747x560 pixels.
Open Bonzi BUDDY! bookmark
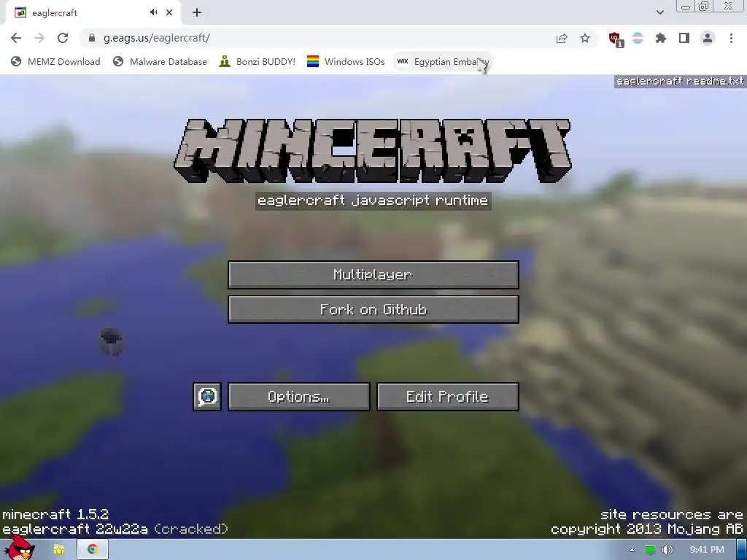tap(258, 61)
